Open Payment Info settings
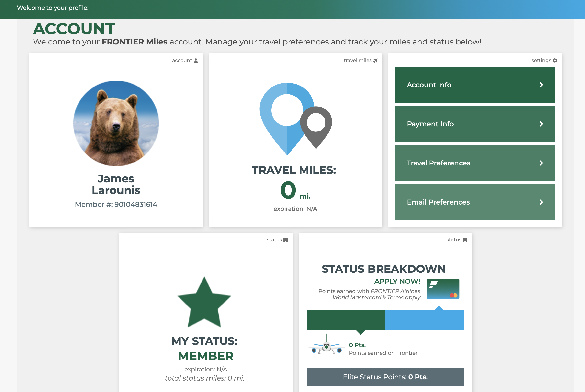 475,124
